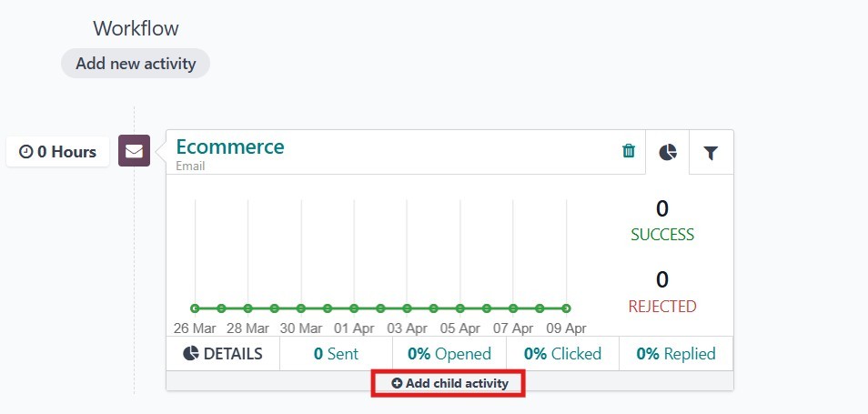Click the plus icon in Add child activity
Image resolution: width=868 pixels, height=414 pixels.
click(397, 384)
